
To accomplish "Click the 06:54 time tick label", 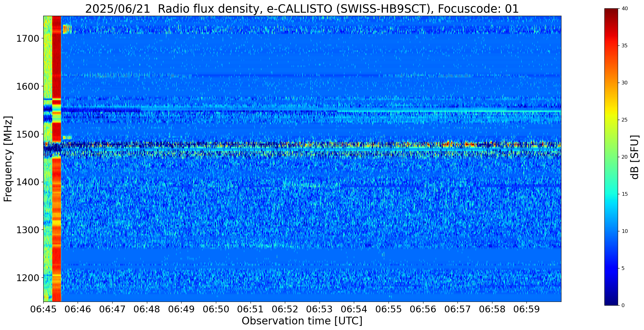I will [x=354, y=309].
